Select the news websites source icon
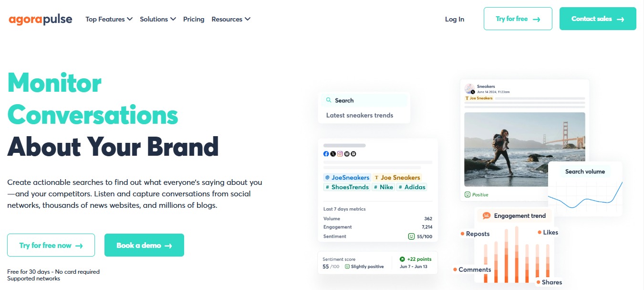The image size is (644, 290). [353, 154]
